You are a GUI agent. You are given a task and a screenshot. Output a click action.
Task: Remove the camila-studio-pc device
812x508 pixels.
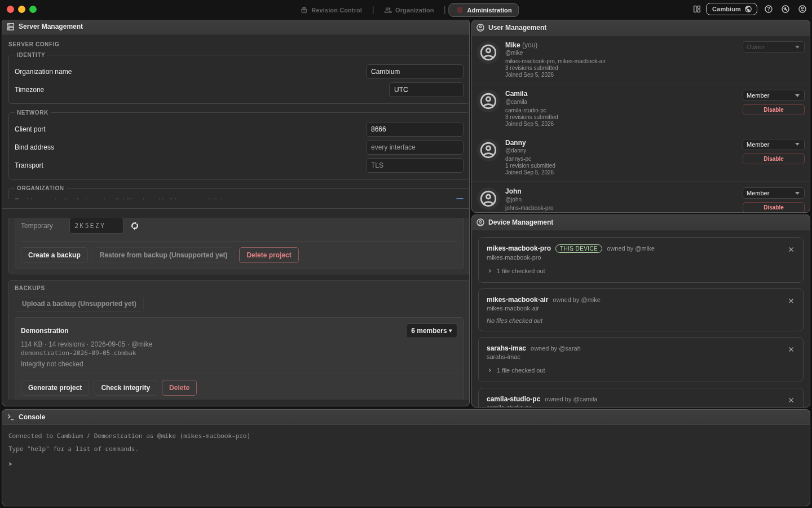point(791,400)
